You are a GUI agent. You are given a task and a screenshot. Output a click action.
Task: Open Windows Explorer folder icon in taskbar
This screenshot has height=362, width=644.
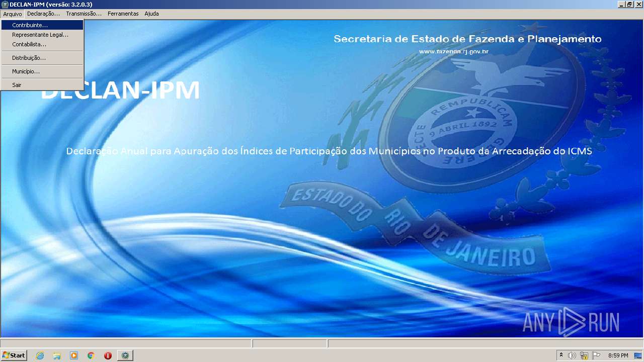57,355
